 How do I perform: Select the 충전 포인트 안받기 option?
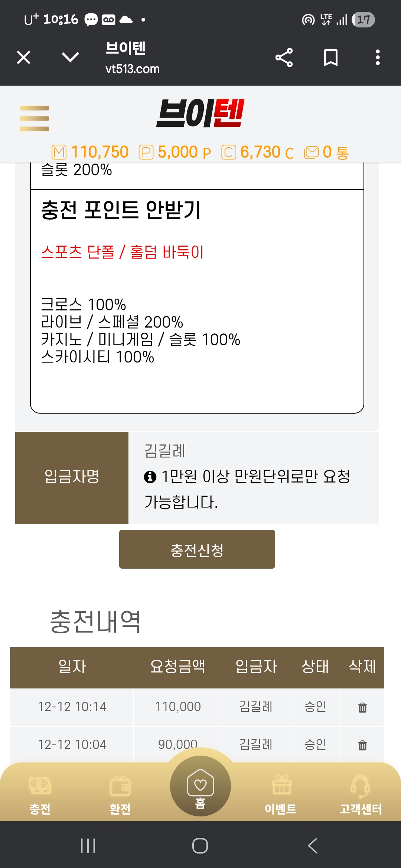tap(121, 210)
